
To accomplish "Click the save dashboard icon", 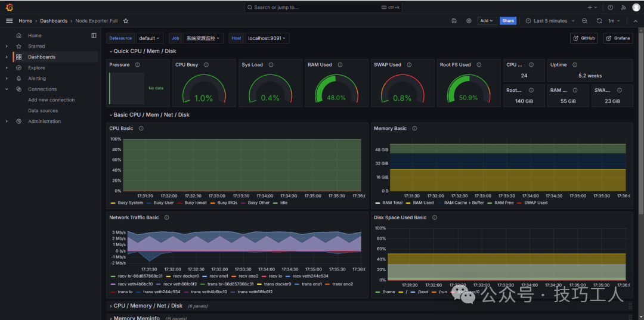I will pyautogui.click(x=454, y=21).
